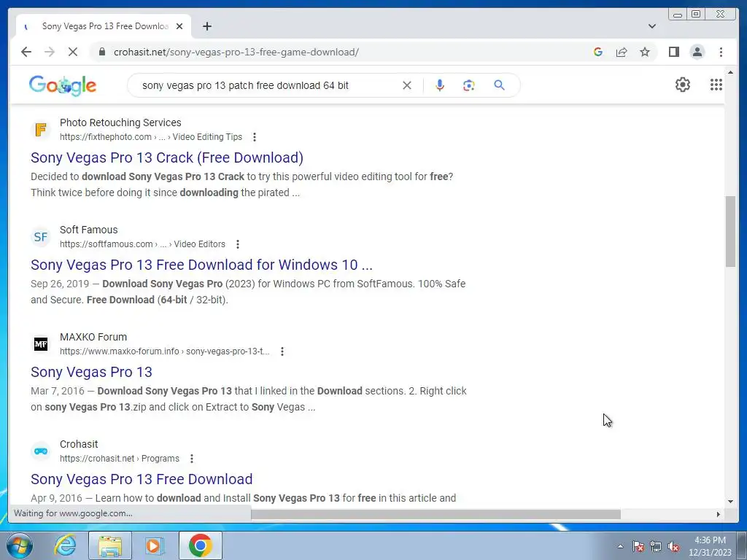Open the Windows Start menu
Viewport: 747px width, 560px height.
click(x=20, y=545)
